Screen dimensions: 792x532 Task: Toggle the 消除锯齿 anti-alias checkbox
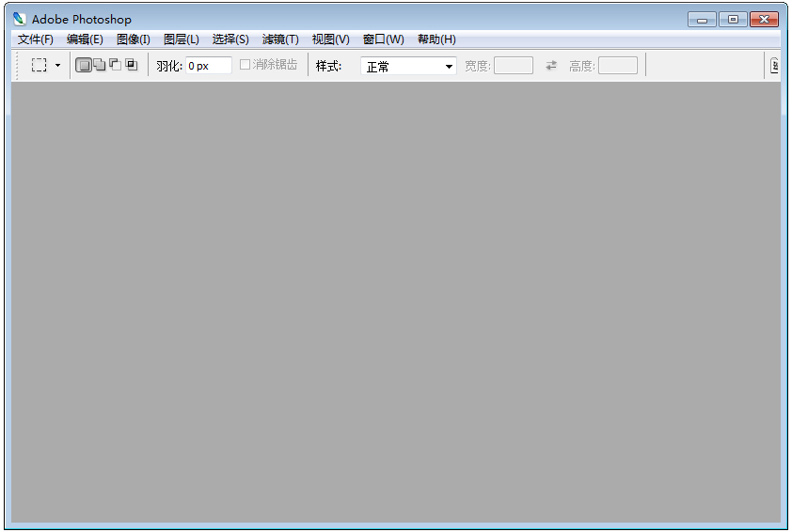pyautogui.click(x=246, y=65)
